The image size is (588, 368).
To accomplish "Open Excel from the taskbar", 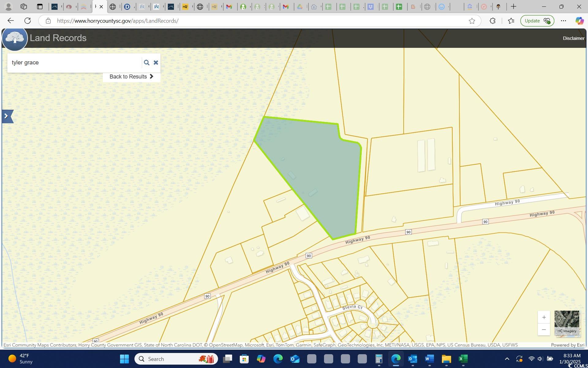I will point(463,359).
